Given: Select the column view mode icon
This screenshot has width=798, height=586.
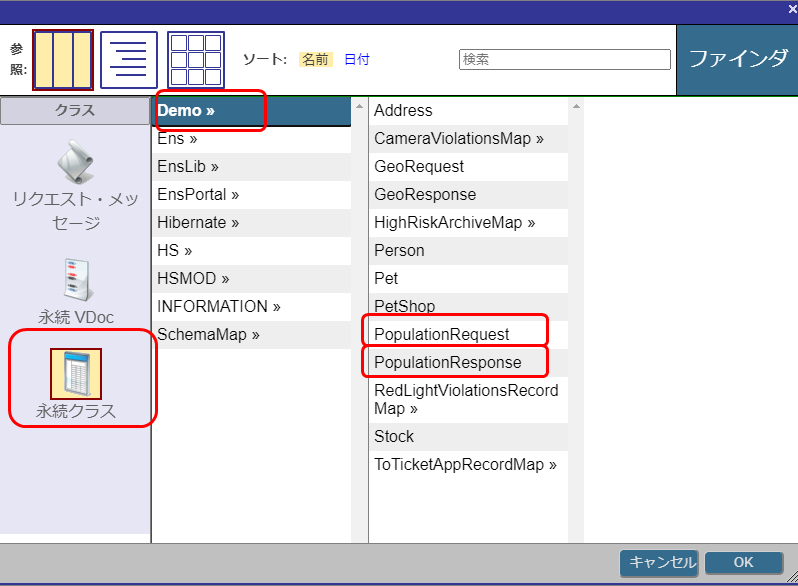Looking at the screenshot, I should pos(64,60).
